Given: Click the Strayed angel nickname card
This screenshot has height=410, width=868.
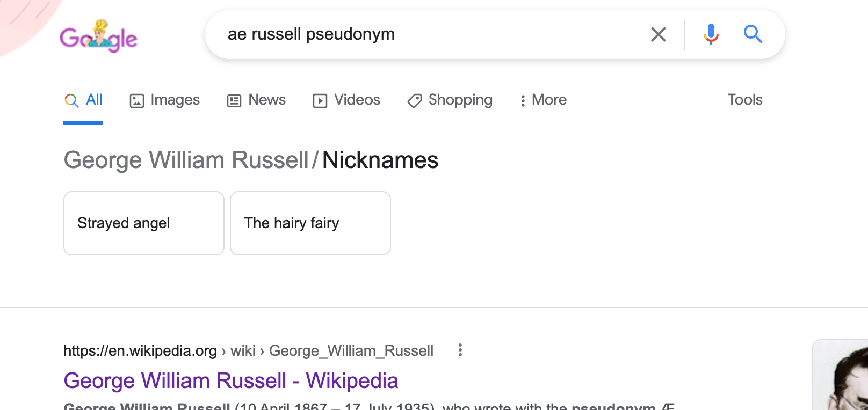Looking at the screenshot, I should 144,223.
